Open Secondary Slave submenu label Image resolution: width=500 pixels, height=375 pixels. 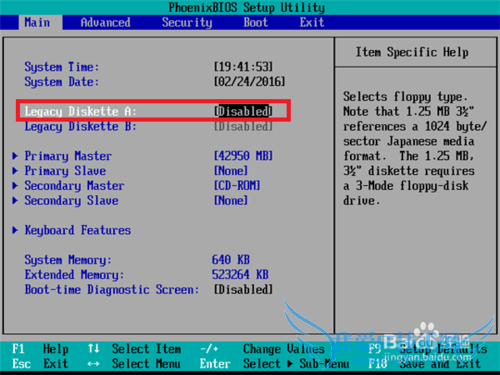pos(71,201)
